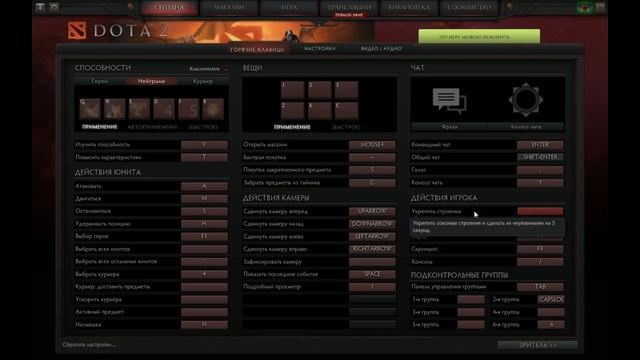Rebind the Забрать предметы из тайника key G
The image size is (640, 360).
pos(372,183)
